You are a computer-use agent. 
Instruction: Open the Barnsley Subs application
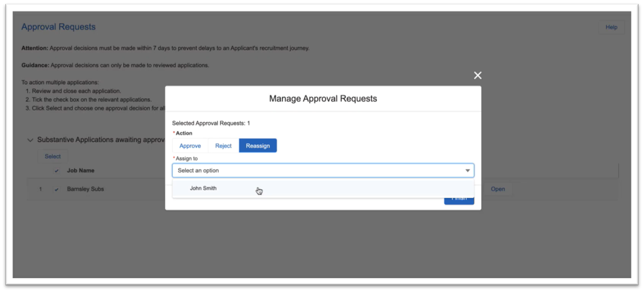(x=498, y=189)
